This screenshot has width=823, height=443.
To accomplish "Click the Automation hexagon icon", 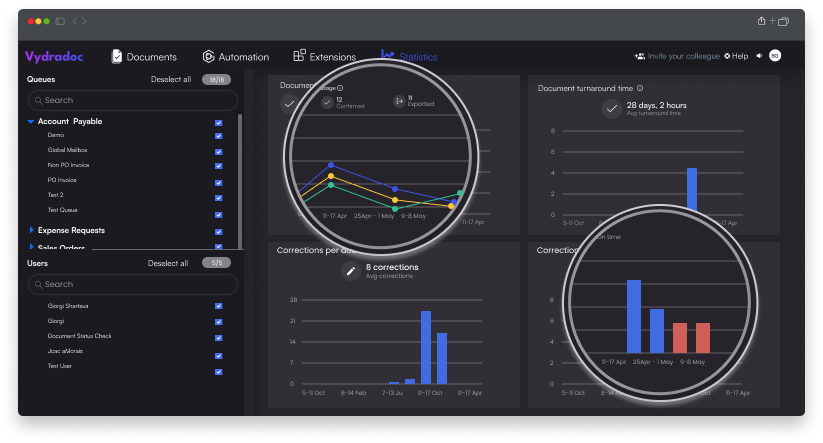I will click(208, 57).
